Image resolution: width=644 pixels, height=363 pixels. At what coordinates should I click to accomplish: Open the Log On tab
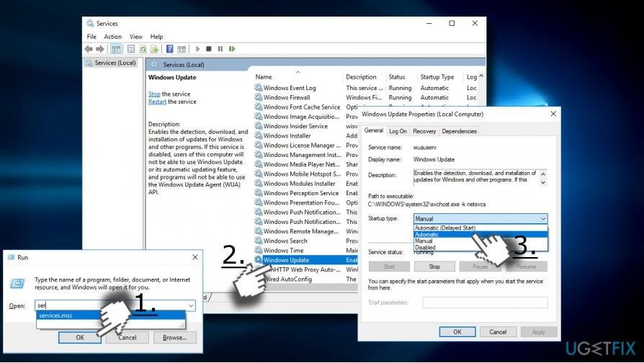coord(398,131)
